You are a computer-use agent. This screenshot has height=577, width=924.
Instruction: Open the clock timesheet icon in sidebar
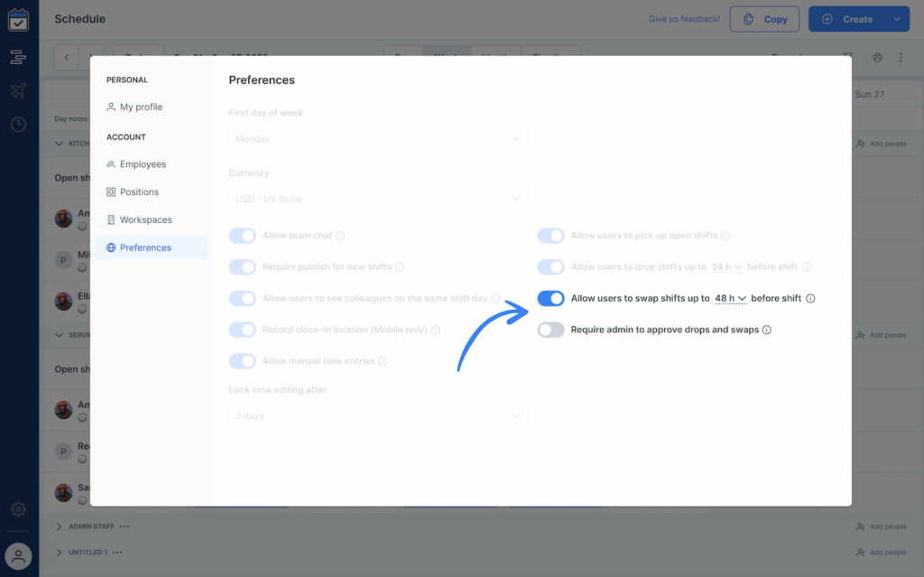(x=18, y=124)
